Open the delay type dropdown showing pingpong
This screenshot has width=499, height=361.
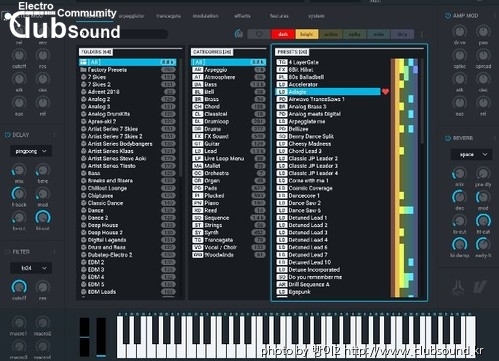tap(31, 151)
